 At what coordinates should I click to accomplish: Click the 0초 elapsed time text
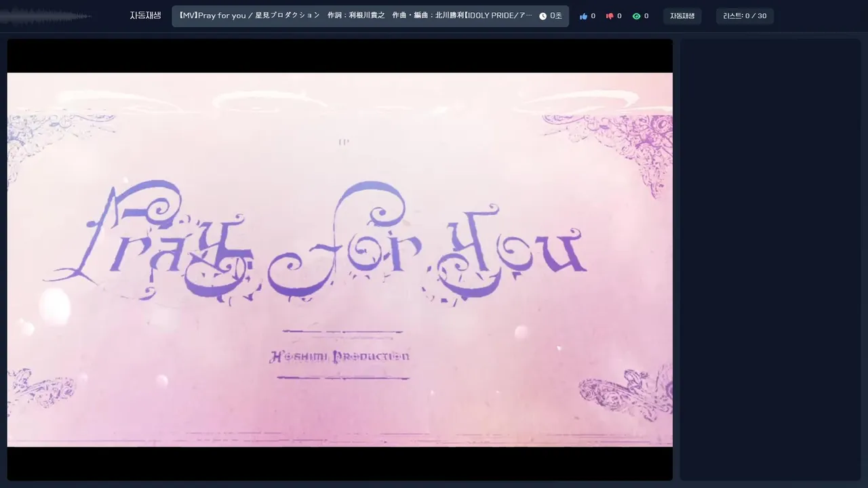(556, 16)
